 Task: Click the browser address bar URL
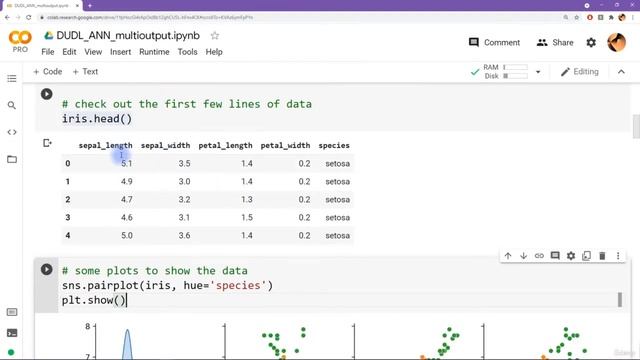click(150, 18)
